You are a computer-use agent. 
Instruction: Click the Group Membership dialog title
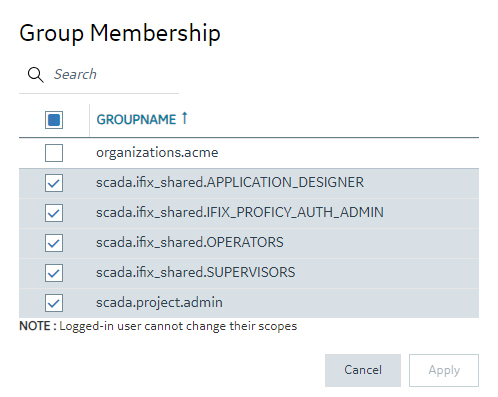click(120, 33)
